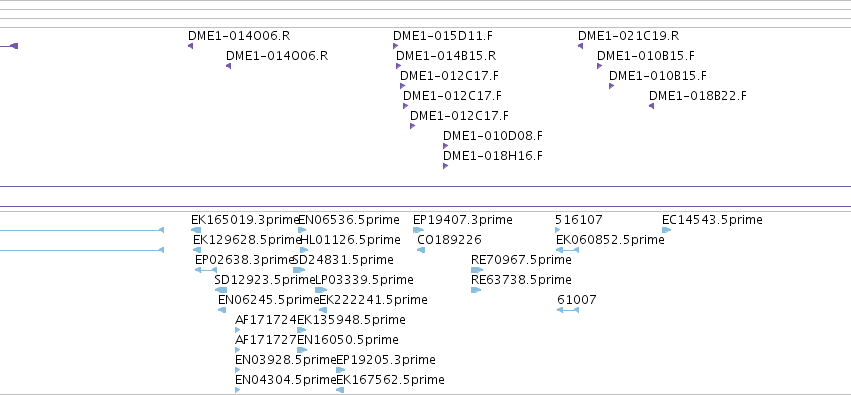Click the EC14543.5prime blue arrow glyph

tap(666, 230)
